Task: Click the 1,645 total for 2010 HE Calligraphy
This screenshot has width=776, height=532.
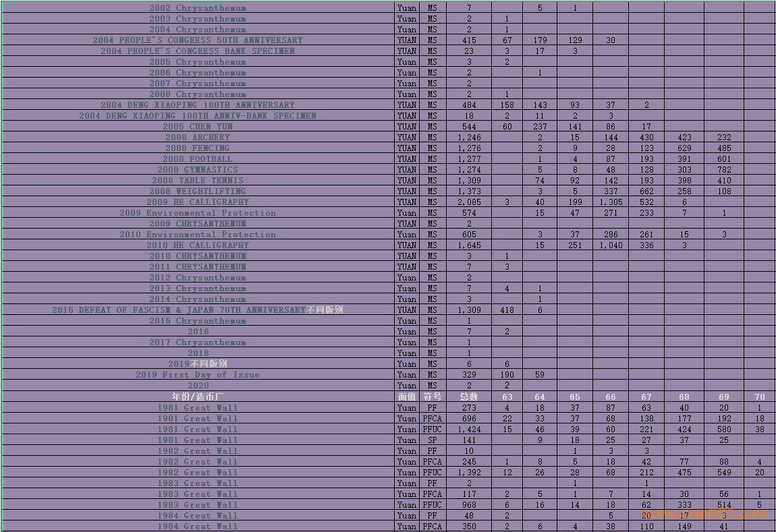Action: (469, 245)
